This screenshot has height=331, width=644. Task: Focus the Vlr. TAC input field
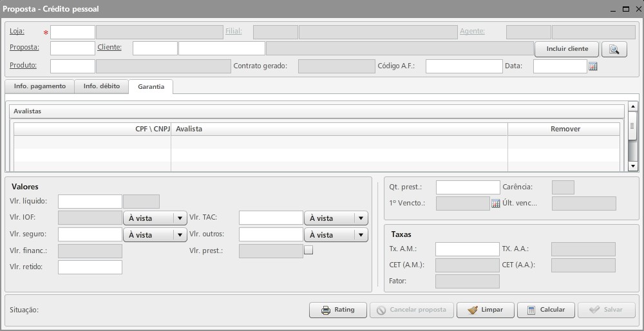[271, 218]
